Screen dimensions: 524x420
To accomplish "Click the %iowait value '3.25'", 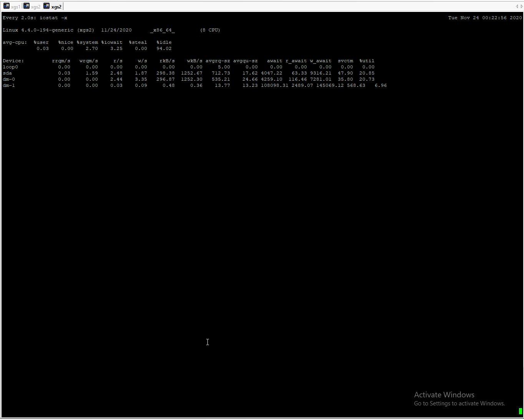I will click(116, 48).
